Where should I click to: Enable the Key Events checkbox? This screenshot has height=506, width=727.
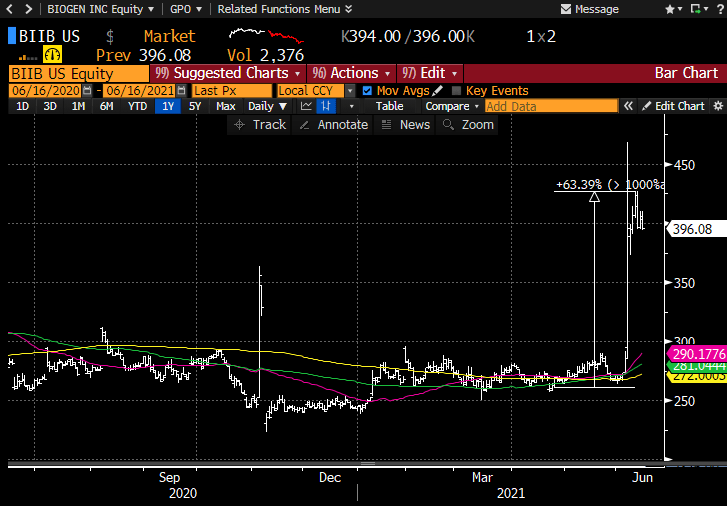[456, 90]
